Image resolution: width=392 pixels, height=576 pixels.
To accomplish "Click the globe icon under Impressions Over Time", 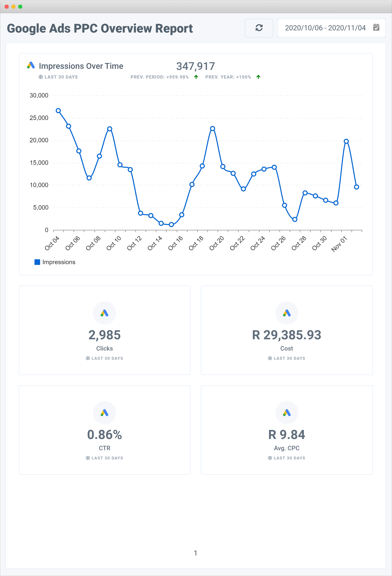I will [41, 77].
